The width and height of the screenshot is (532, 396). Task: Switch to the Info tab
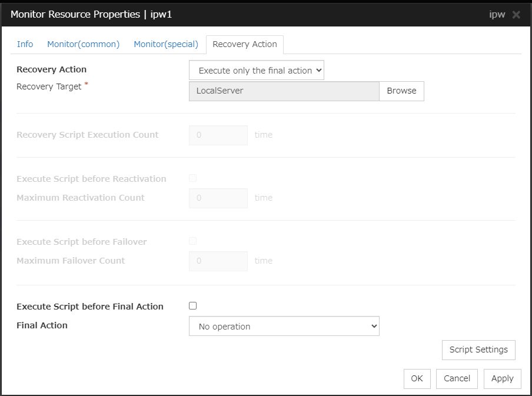pos(25,44)
